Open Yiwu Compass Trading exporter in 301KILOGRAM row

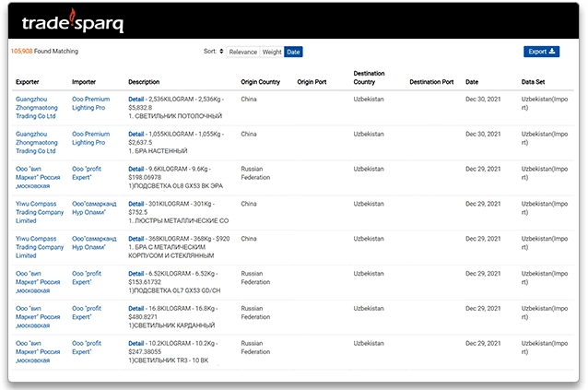[40, 212]
